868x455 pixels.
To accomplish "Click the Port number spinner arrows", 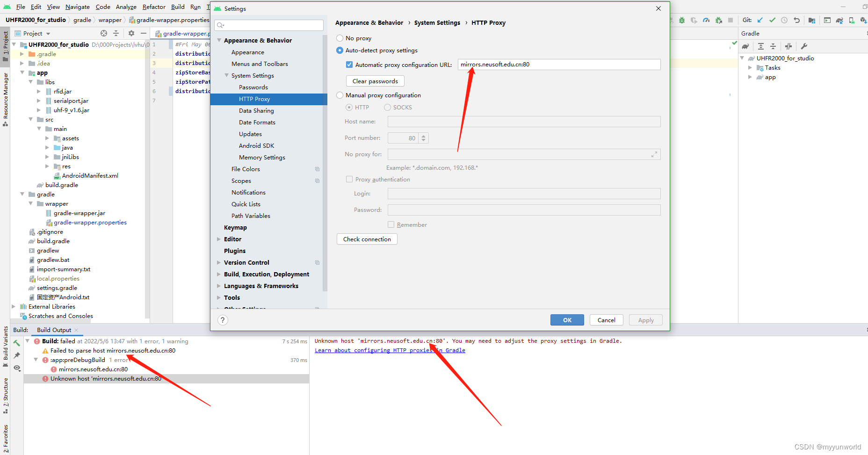I will pyautogui.click(x=423, y=138).
